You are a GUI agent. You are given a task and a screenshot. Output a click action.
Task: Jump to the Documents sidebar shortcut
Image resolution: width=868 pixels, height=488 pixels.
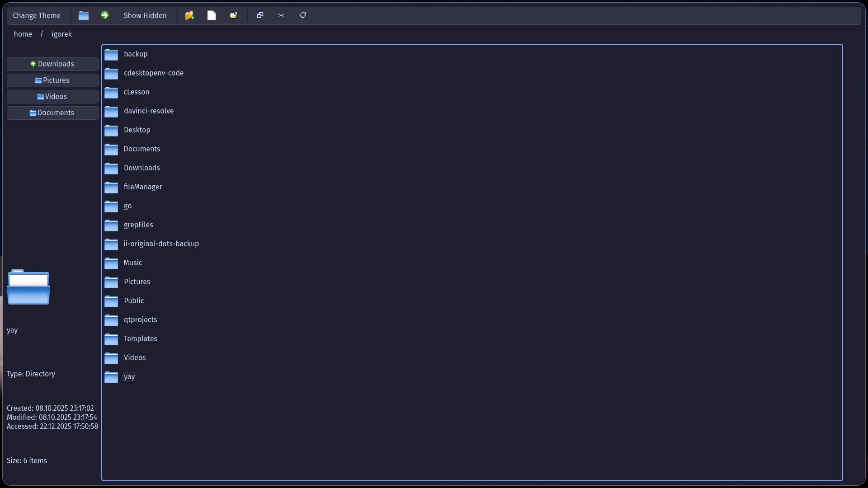(52, 113)
